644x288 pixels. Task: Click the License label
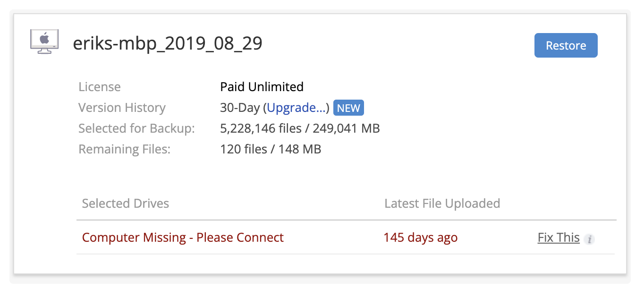click(x=100, y=87)
